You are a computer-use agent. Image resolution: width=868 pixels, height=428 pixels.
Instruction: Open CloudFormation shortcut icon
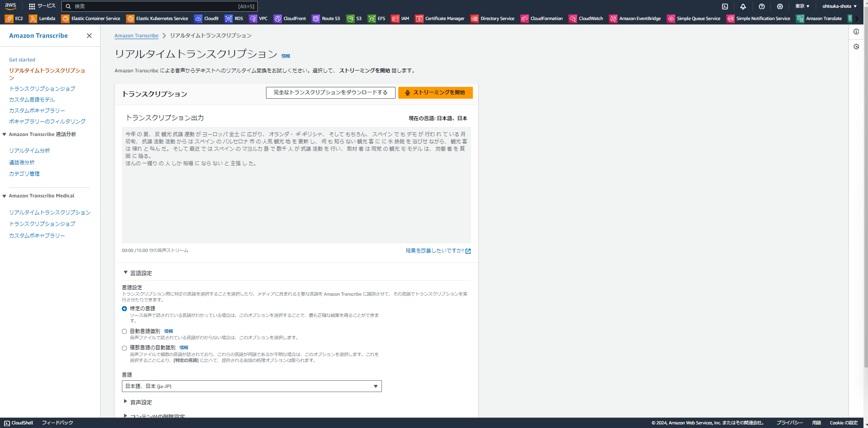coord(524,19)
